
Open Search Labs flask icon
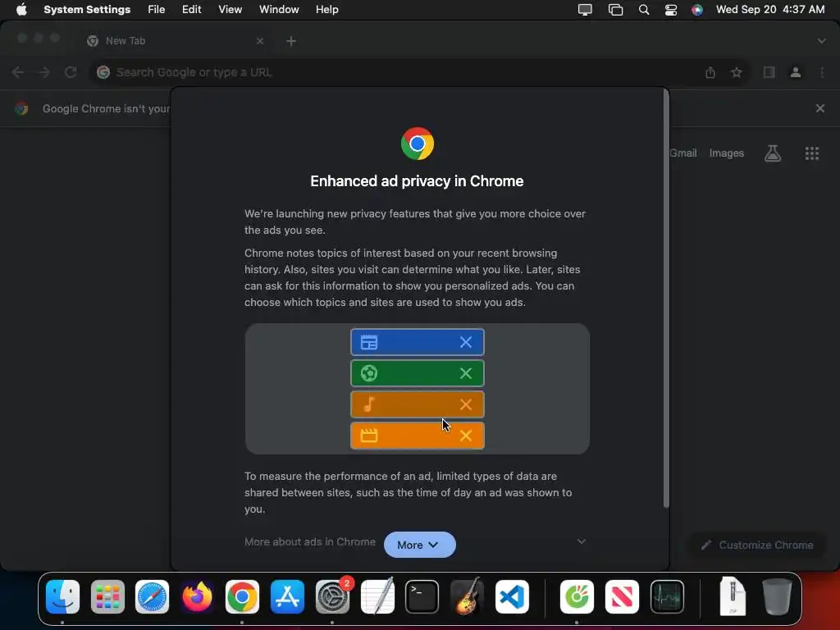point(773,153)
